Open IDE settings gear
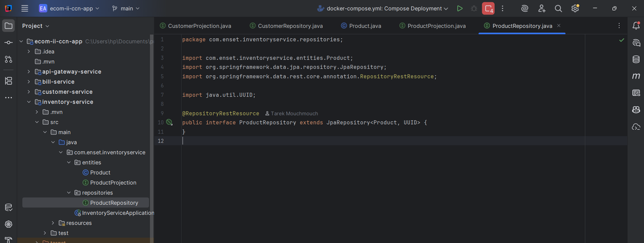 click(x=575, y=9)
